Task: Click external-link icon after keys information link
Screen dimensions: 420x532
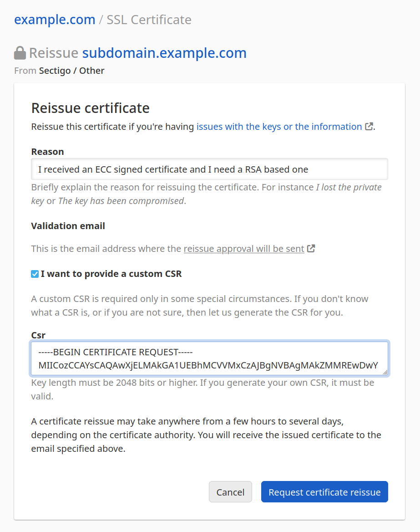Action: (369, 127)
